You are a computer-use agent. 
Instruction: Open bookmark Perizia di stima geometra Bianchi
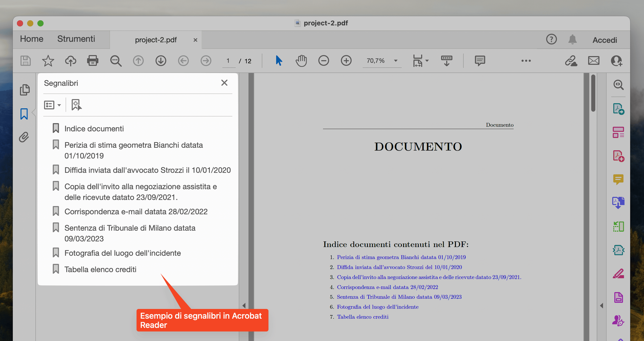tap(133, 150)
